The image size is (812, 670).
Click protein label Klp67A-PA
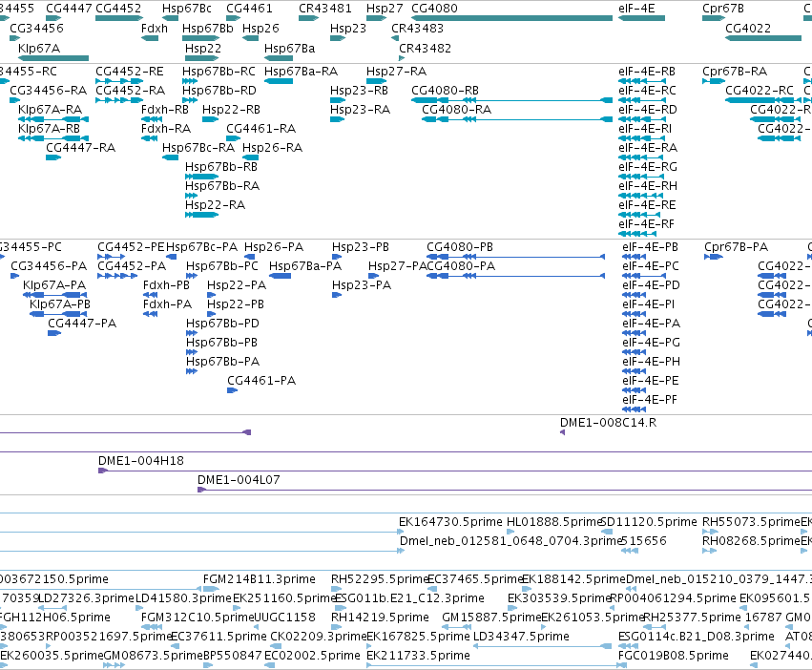point(54,285)
